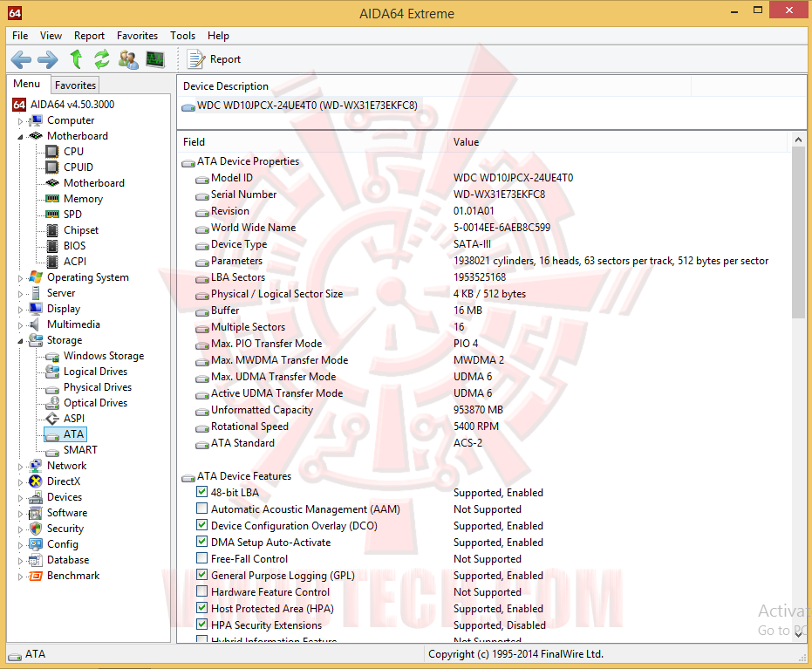Switch to the Menu tab
The image size is (812, 669).
[x=27, y=84]
